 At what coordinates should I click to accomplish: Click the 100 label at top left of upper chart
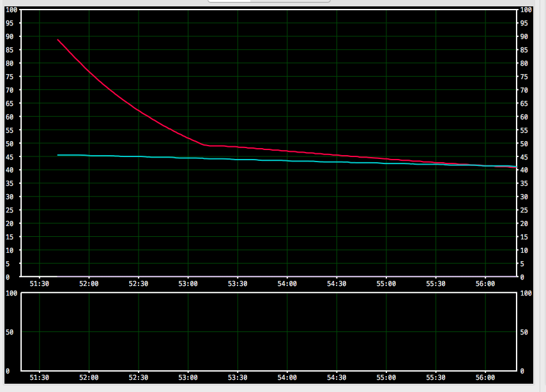pyautogui.click(x=11, y=10)
